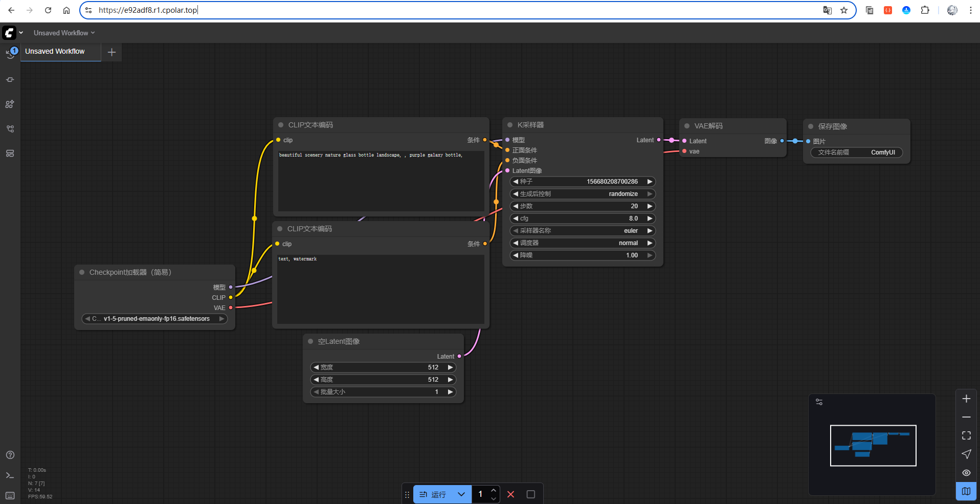Image resolution: width=980 pixels, height=504 pixels.
Task: Open the run options dropdown arrow
Action: [x=461, y=494]
